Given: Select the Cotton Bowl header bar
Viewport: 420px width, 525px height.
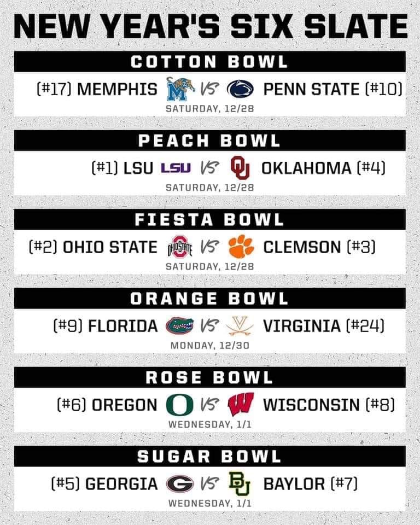Looking at the screenshot, I should [x=209, y=62].
